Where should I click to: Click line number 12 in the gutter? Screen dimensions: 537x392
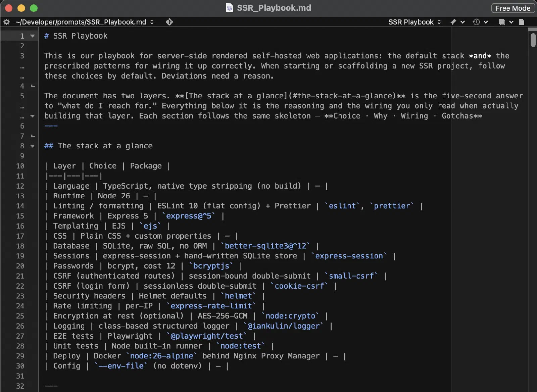20,186
